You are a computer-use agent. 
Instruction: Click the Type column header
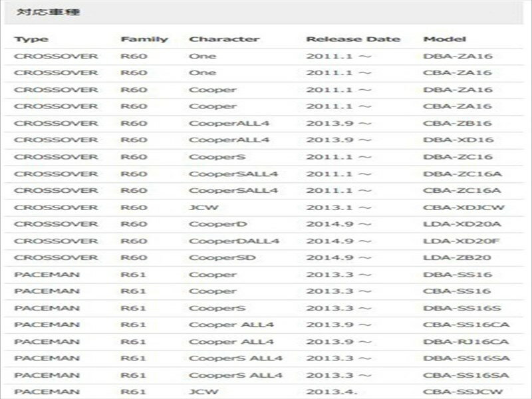[31, 39]
